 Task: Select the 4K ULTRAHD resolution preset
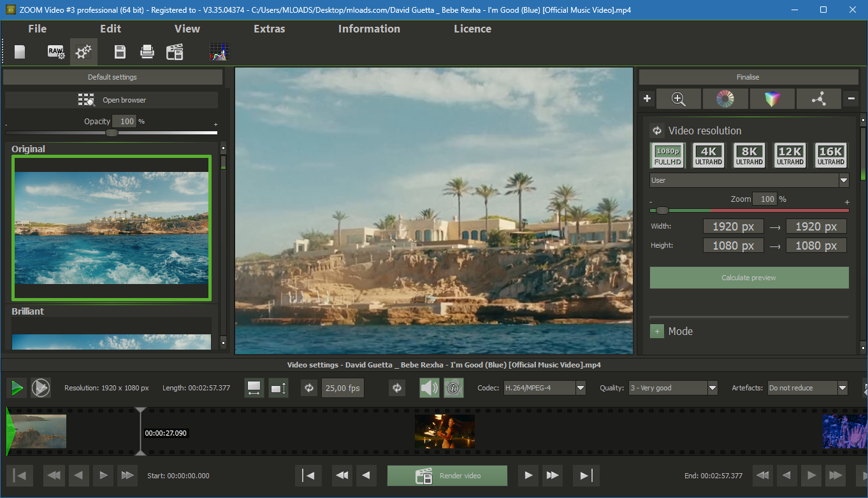(709, 155)
